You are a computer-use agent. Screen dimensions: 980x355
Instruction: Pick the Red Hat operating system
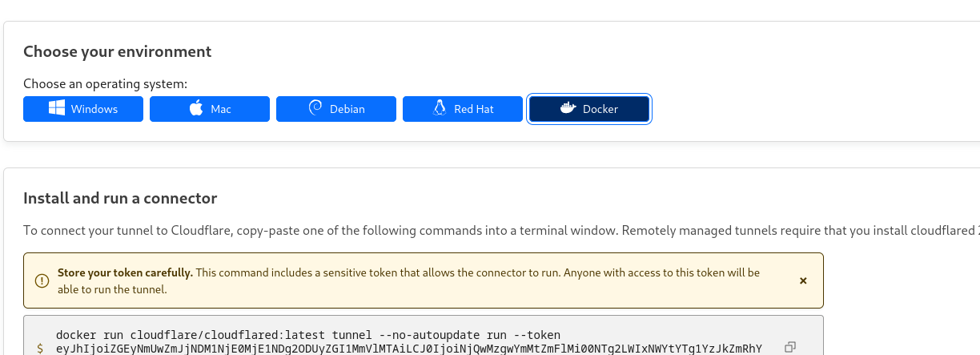pyautogui.click(x=463, y=109)
